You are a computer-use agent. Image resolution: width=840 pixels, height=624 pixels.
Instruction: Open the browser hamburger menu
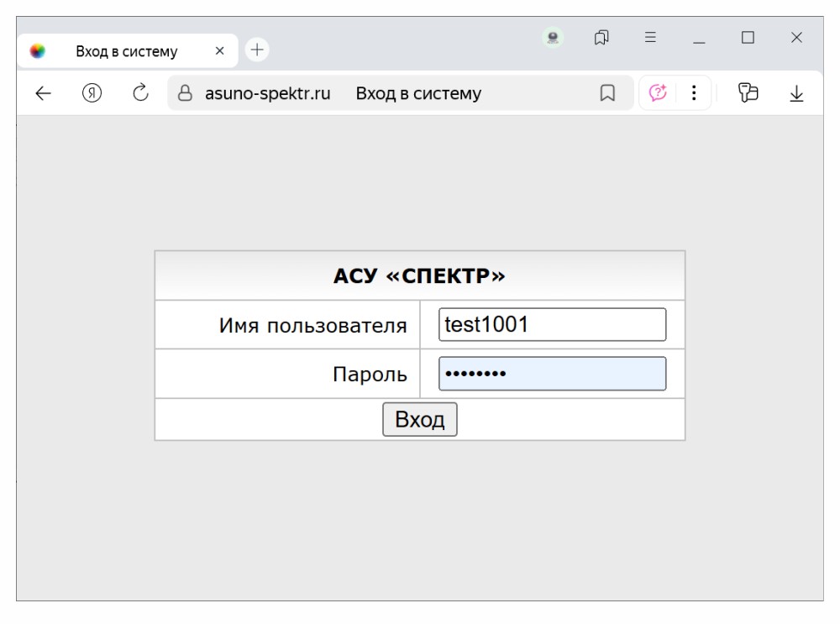click(x=650, y=38)
